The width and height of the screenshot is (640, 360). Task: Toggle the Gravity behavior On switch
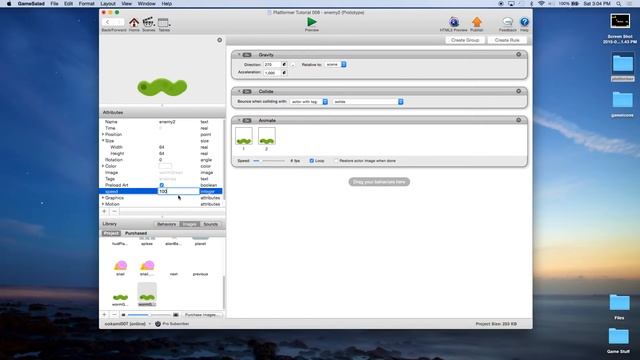tap(247, 55)
